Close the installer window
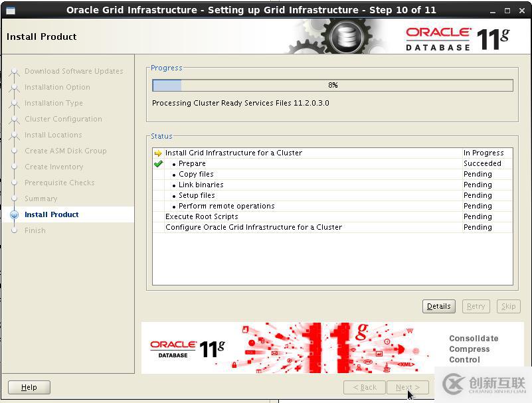The height and width of the screenshot is (403, 532). 522,11
